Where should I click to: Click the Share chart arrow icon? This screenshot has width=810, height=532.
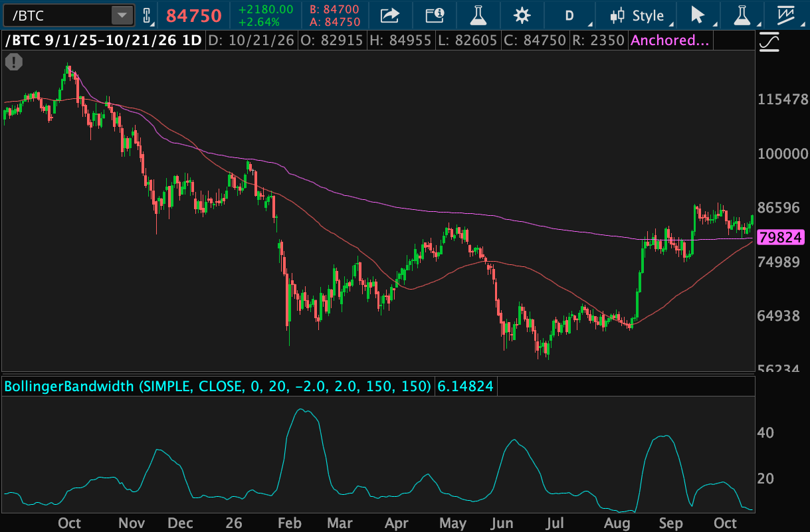pos(390,15)
